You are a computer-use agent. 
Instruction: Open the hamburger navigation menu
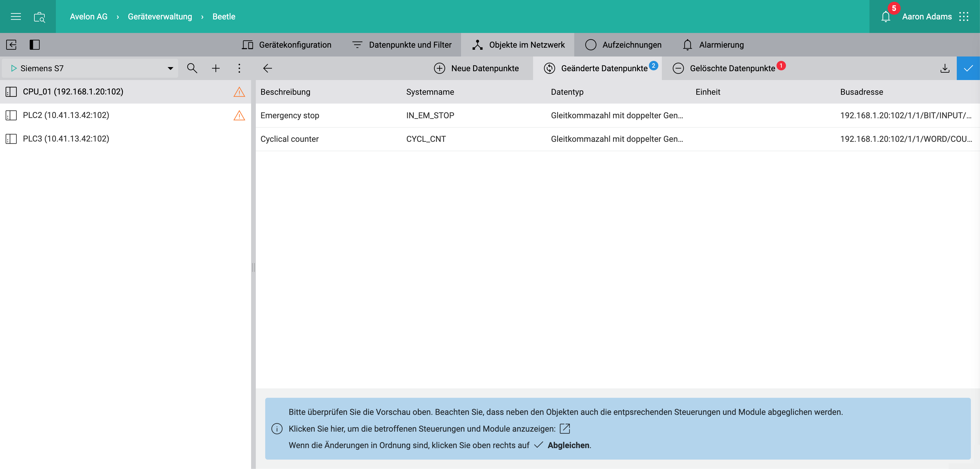pos(16,16)
